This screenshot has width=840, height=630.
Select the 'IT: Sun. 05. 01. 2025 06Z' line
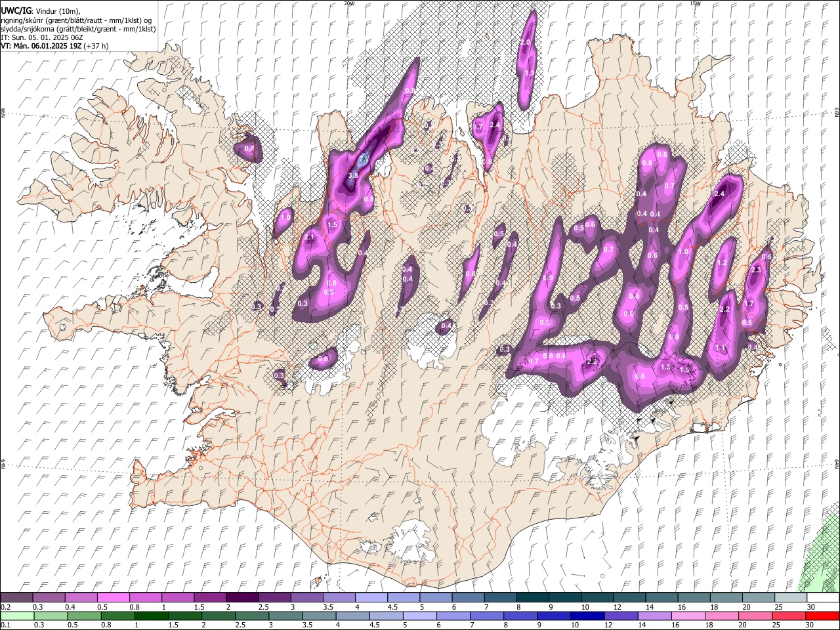pyautogui.click(x=41, y=37)
